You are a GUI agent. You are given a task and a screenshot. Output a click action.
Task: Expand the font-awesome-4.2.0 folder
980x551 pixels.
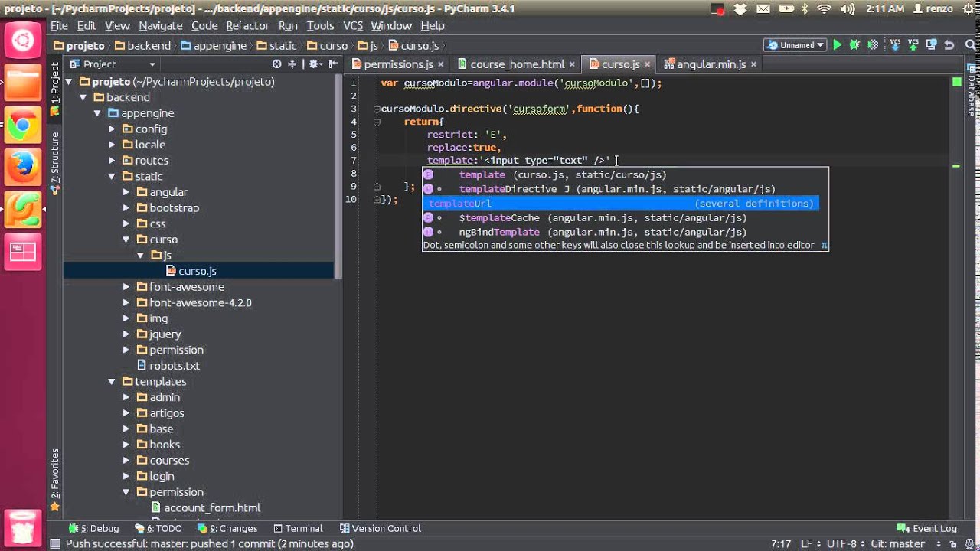point(126,303)
